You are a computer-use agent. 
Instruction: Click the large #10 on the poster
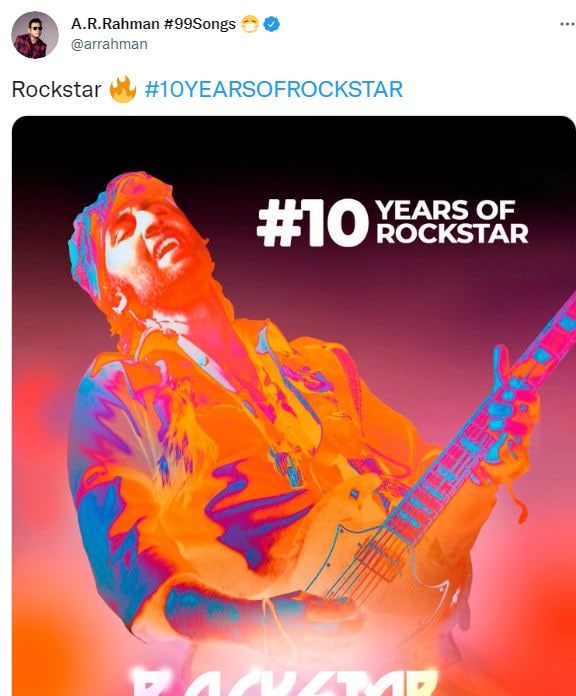click(313, 222)
